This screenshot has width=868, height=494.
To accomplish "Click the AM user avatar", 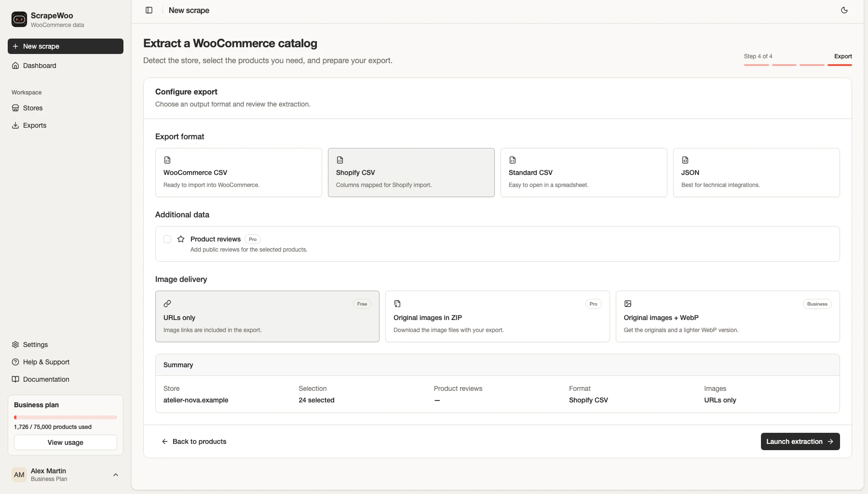I will point(19,475).
